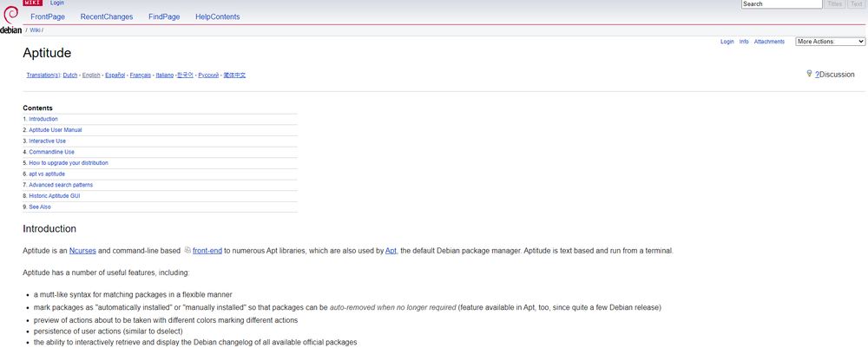Click the 'auto-removed when no longer required' italic text
Screen dimensions: 868x348
coord(393,307)
